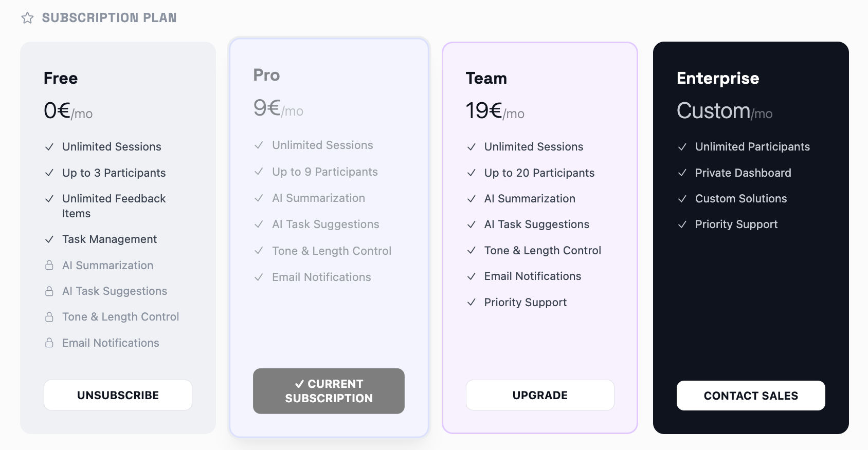The height and width of the screenshot is (450, 868).
Task: Click the lock icon beside Email Notifications
Action: pos(49,343)
